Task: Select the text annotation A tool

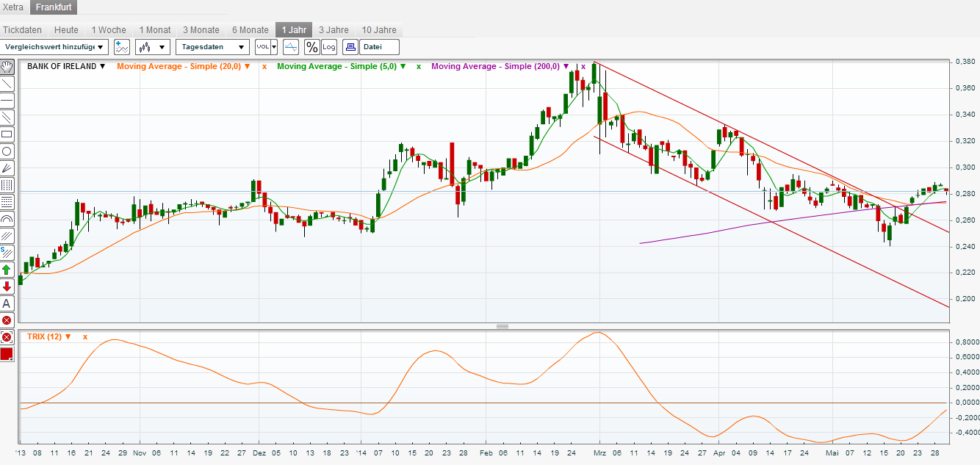Action: coord(7,303)
